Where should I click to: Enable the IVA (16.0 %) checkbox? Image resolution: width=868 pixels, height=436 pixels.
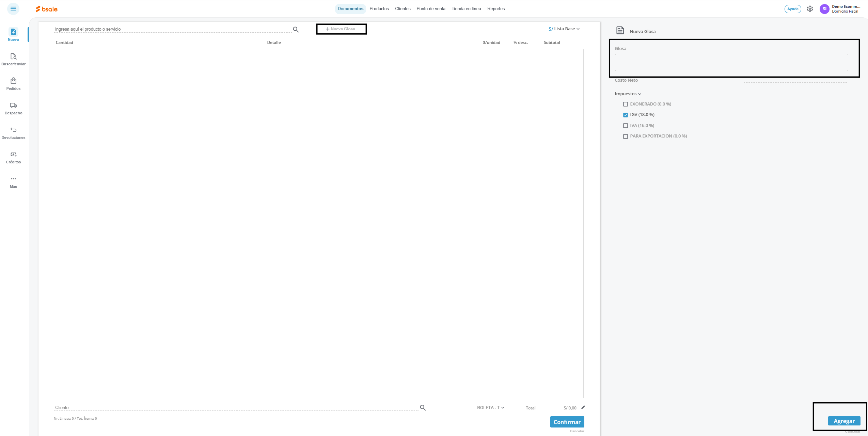point(625,126)
